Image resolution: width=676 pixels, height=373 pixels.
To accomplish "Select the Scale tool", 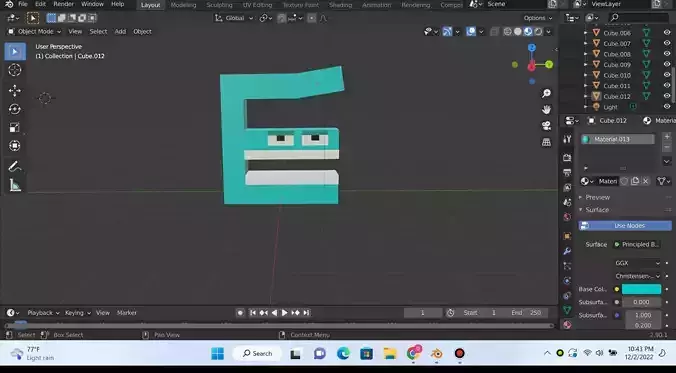I will click(x=15, y=128).
